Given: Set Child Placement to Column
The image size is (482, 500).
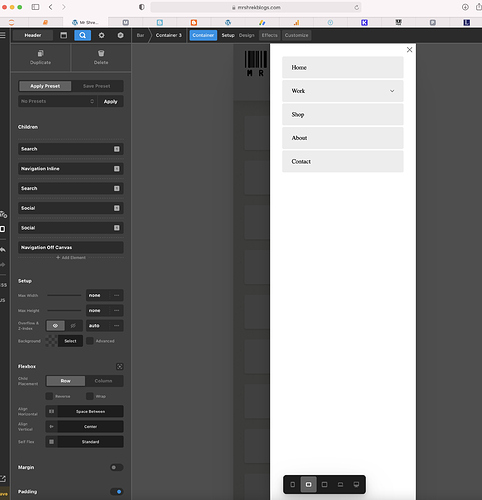Looking at the screenshot, I should tap(104, 381).
